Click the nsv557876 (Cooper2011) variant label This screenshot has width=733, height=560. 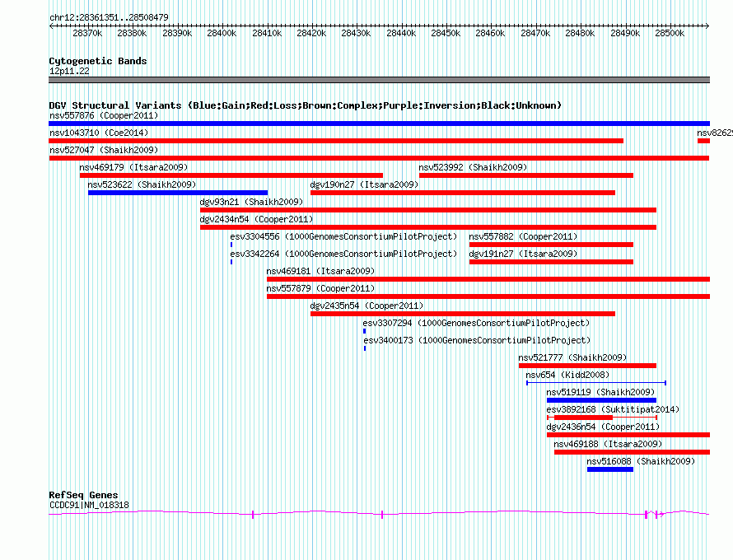pos(104,115)
